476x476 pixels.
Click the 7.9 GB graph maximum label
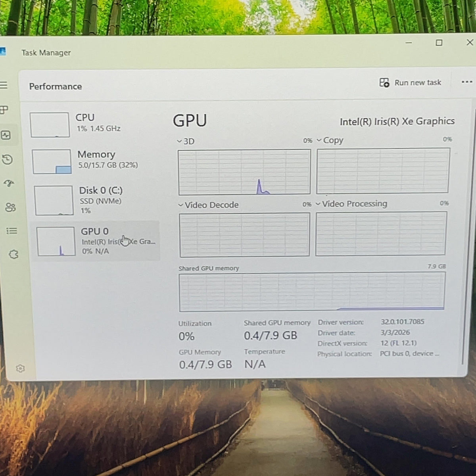(x=437, y=266)
